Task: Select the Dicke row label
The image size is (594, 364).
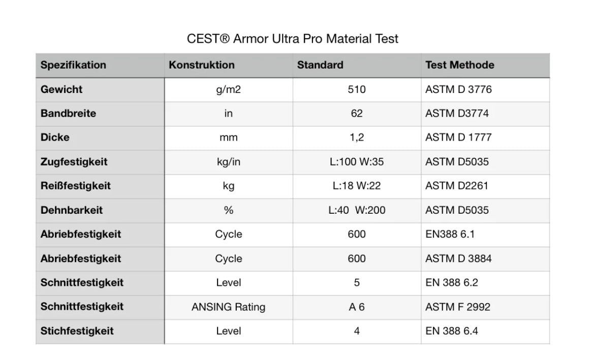Action: (55, 137)
